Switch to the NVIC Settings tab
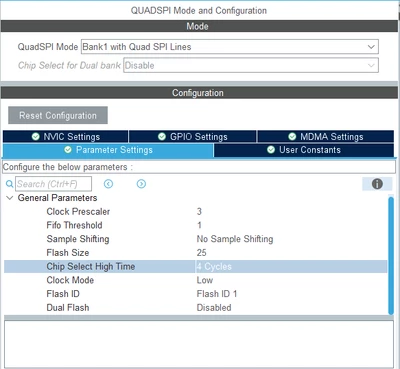This screenshot has width=400, height=369. pos(65,137)
